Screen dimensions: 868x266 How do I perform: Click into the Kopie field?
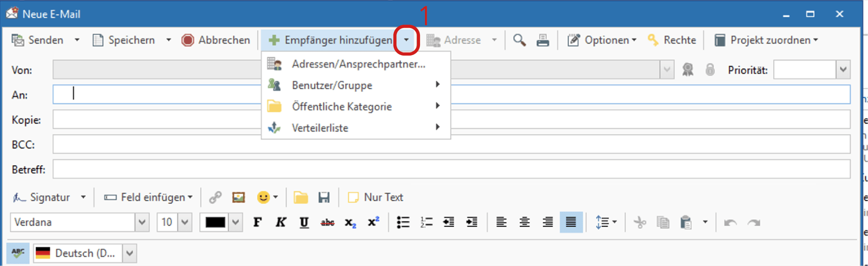click(x=451, y=120)
